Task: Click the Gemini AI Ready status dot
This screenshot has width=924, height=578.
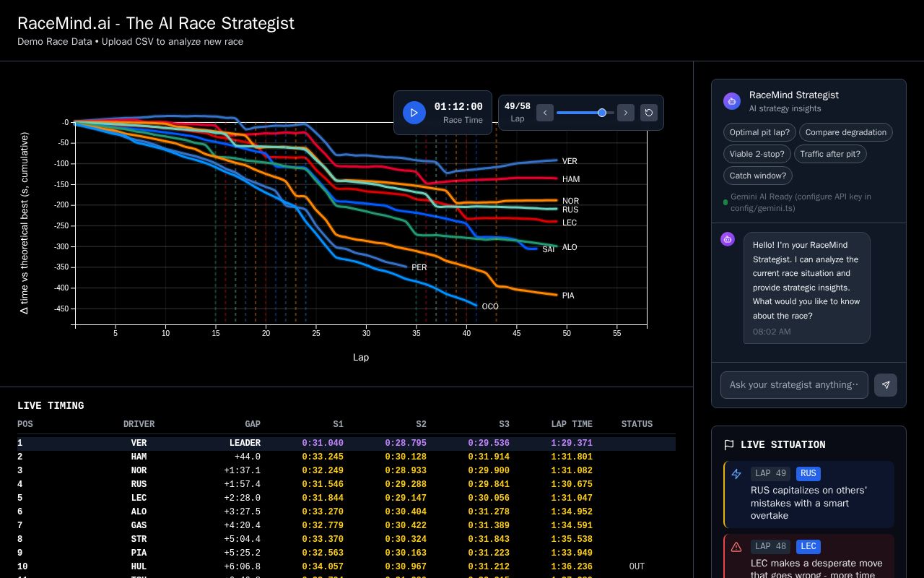Action: pyautogui.click(x=725, y=202)
